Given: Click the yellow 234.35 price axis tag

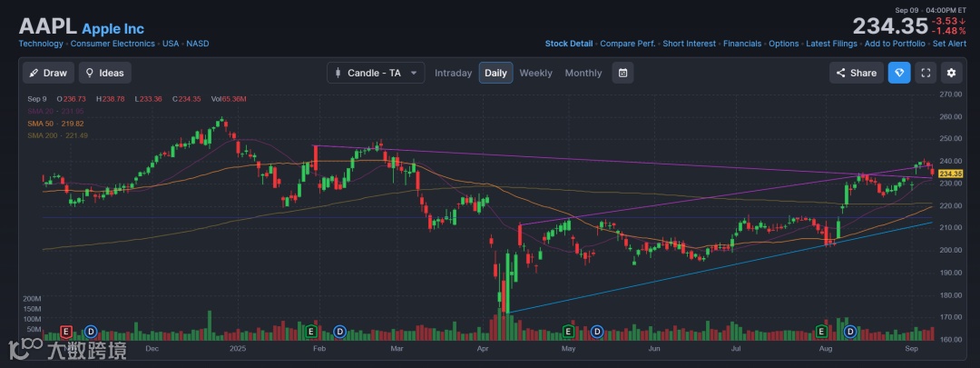Looking at the screenshot, I should (949, 174).
